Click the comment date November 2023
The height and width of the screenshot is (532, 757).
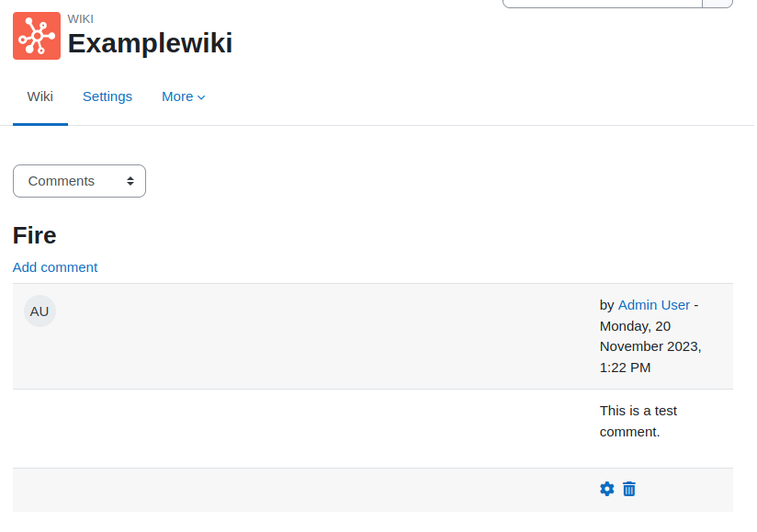(650, 346)
